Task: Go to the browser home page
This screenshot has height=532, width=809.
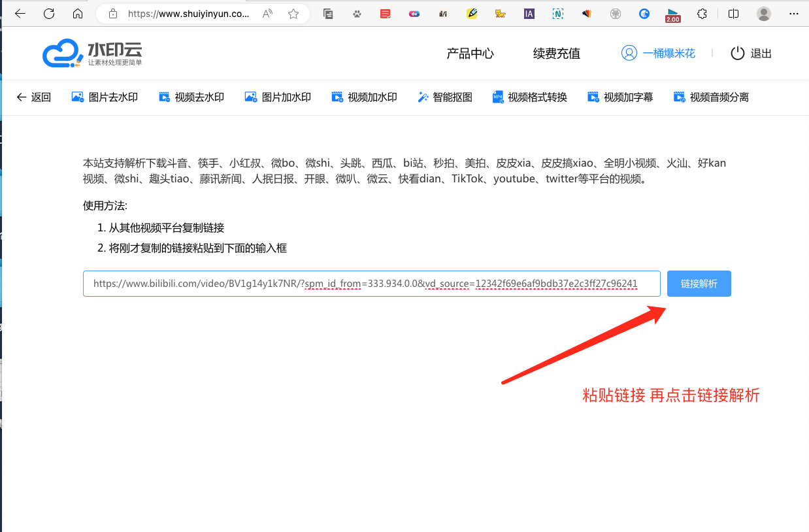Action: 78,14
